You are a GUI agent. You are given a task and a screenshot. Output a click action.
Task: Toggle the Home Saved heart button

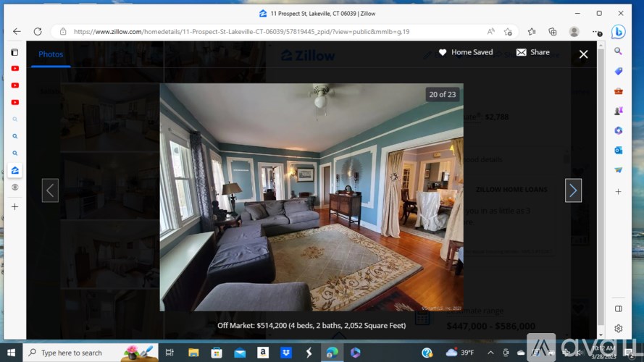465,53
